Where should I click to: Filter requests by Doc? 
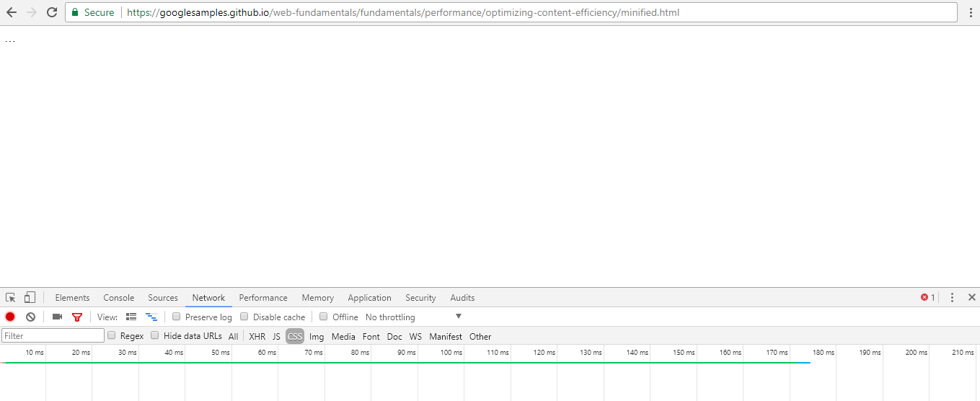[394, 336]
